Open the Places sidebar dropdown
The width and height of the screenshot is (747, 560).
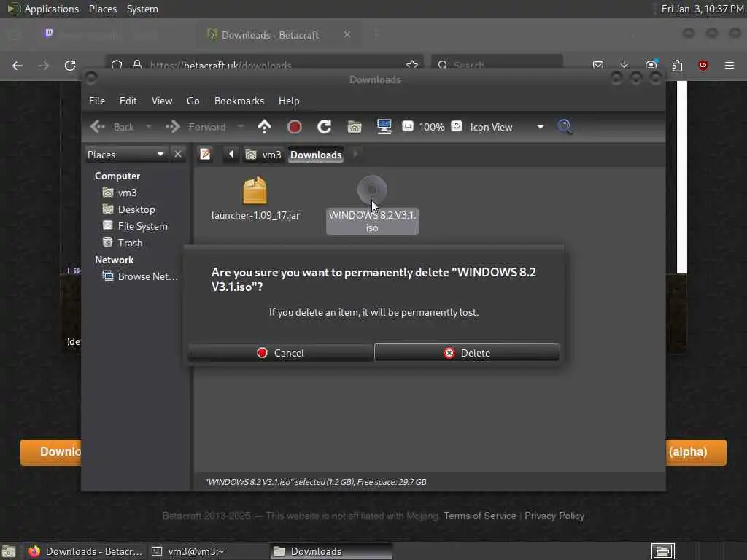coord(125,155)
